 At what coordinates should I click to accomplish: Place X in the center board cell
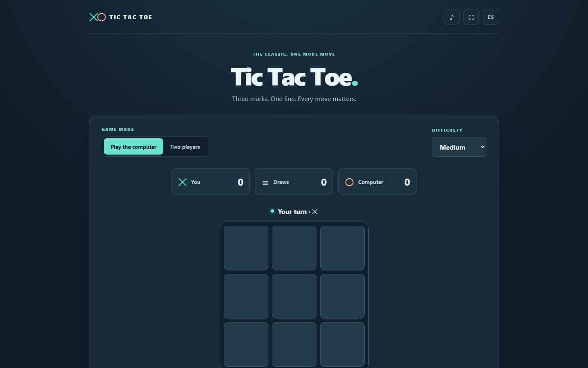[294, 296]
